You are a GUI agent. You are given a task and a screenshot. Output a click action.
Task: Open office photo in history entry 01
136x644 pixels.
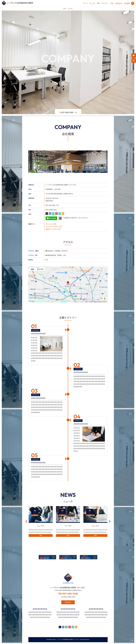point(51,344)
